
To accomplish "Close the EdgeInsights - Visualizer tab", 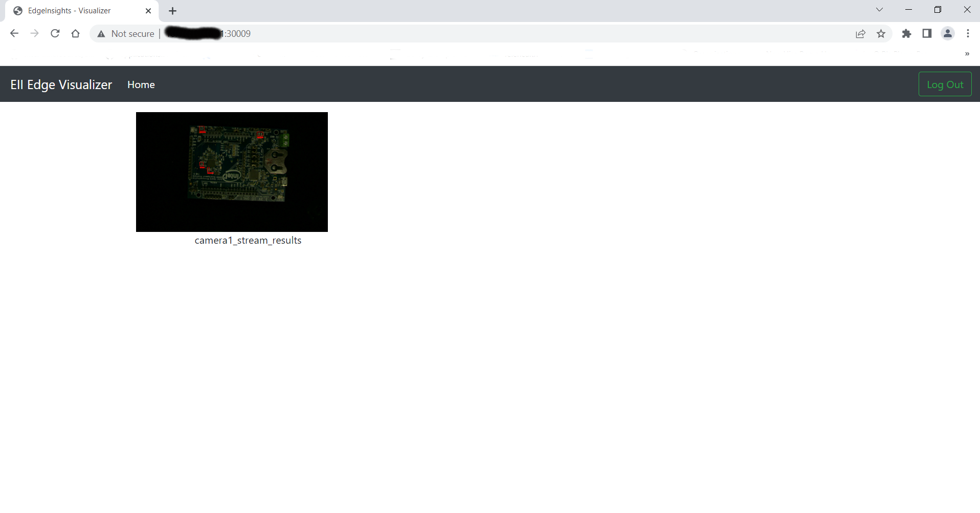I will 148,11.
